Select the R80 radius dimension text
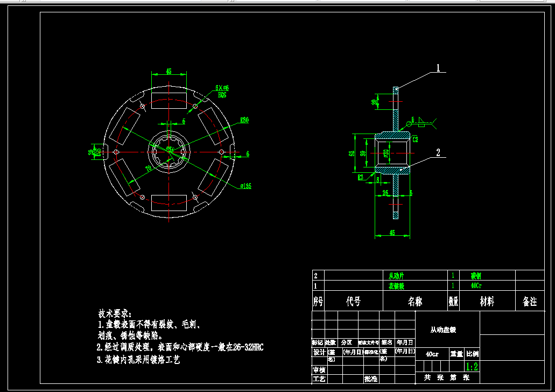555x392 pixels. [244, 120]
